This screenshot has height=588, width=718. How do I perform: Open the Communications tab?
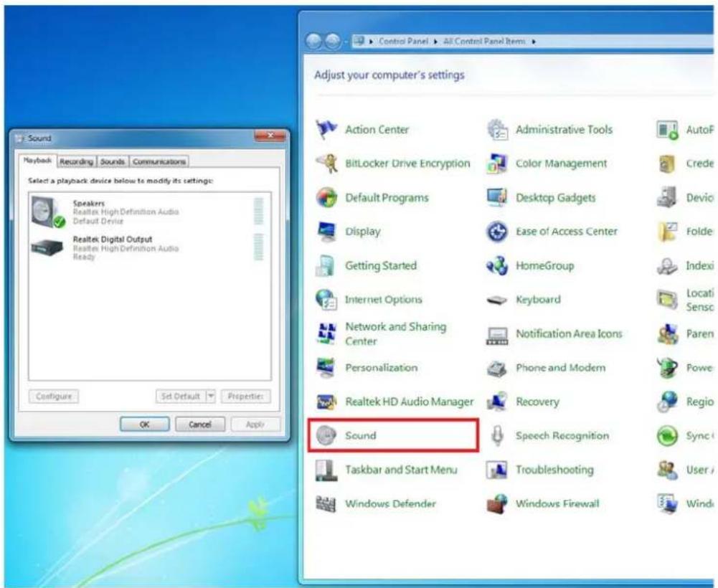159,161
